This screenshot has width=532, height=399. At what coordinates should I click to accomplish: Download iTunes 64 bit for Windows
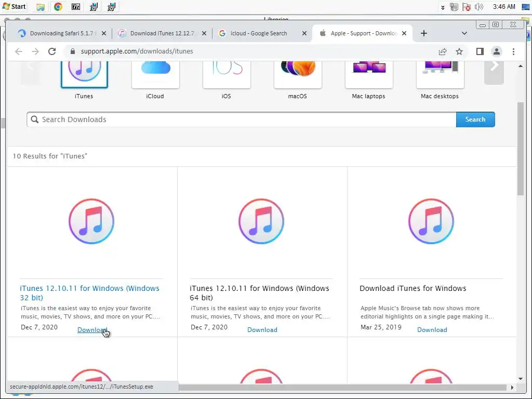tap(262, 330)
